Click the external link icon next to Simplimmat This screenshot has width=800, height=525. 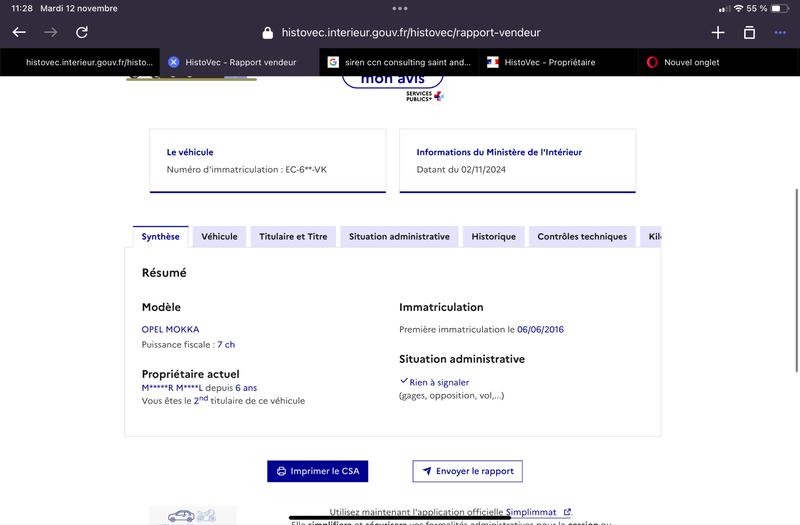567,512
